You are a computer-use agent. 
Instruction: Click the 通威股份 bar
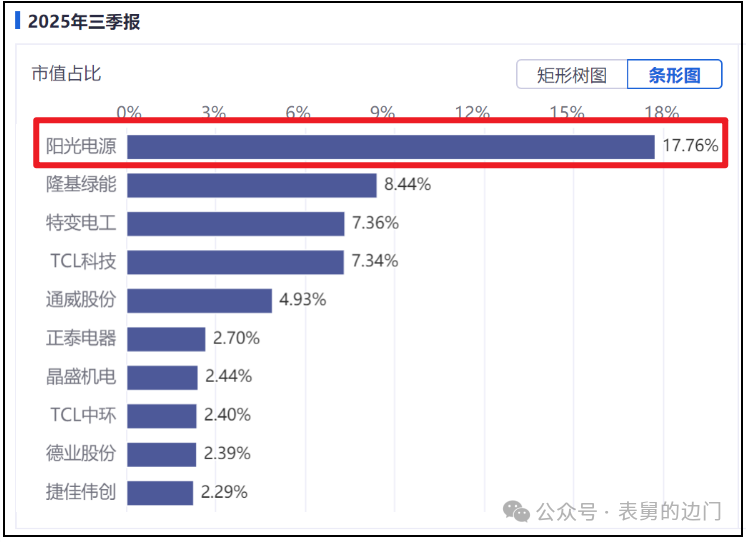click(x=200, y=300)
